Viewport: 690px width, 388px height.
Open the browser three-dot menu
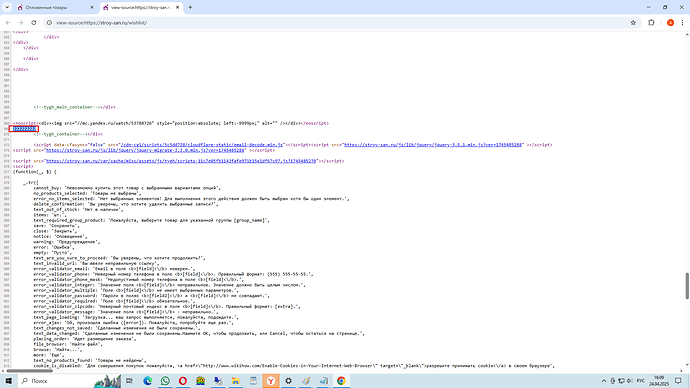(683, 22)
